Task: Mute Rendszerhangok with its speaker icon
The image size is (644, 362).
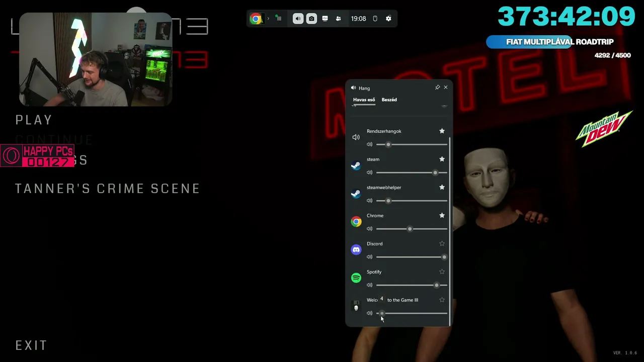Action: click(370, 144)
